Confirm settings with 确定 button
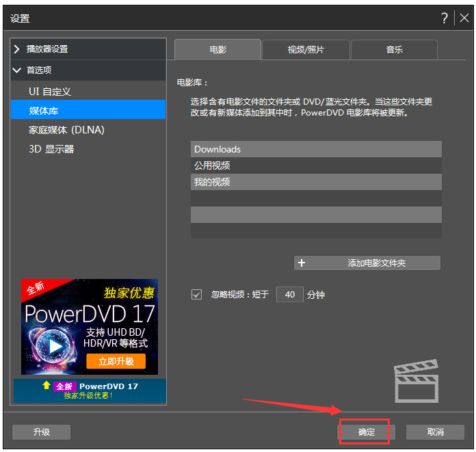 click(x=366, y=432)
